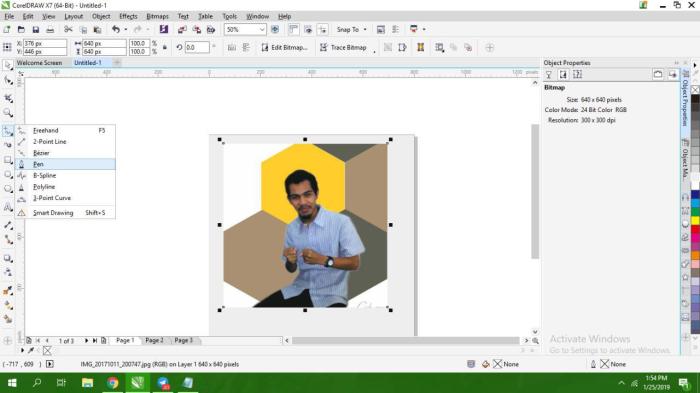Open the zoom level 50% dropdown
Screen dimensions: 700x393
(262, 29)
